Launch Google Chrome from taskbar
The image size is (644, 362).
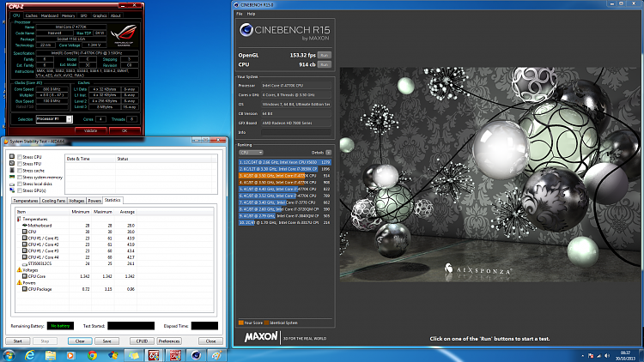93,355
